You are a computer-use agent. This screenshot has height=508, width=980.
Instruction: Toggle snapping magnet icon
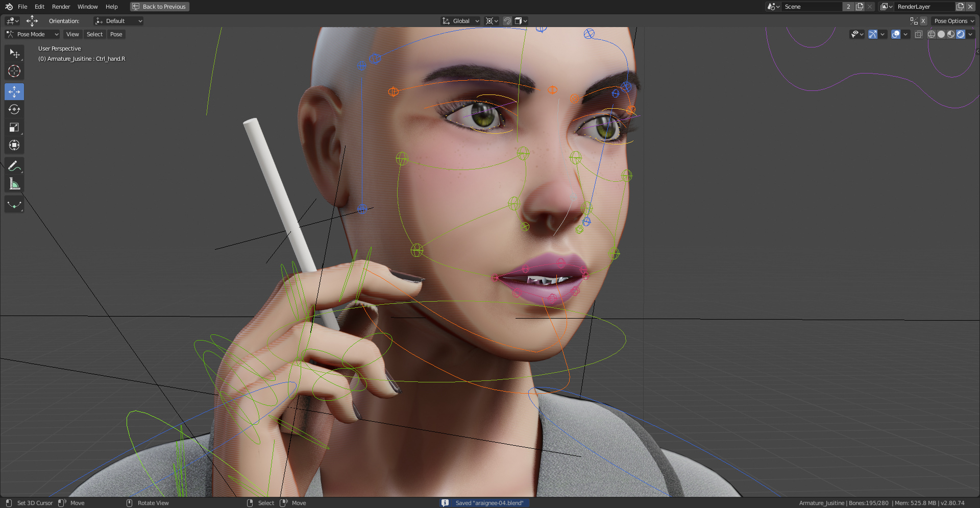[507, 21]
